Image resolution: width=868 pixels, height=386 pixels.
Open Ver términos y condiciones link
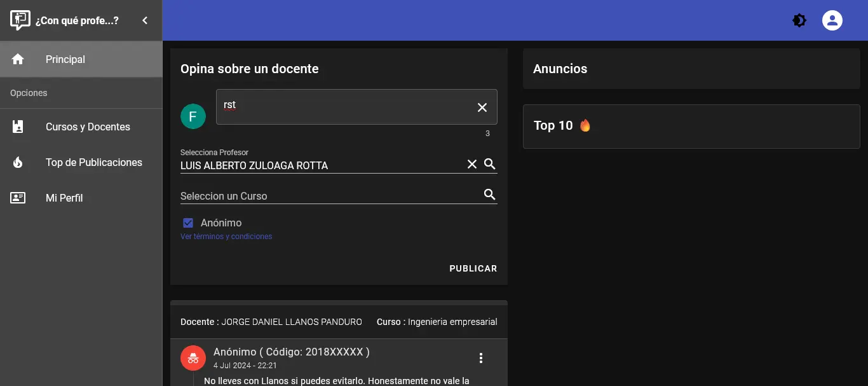coord(226,237)
